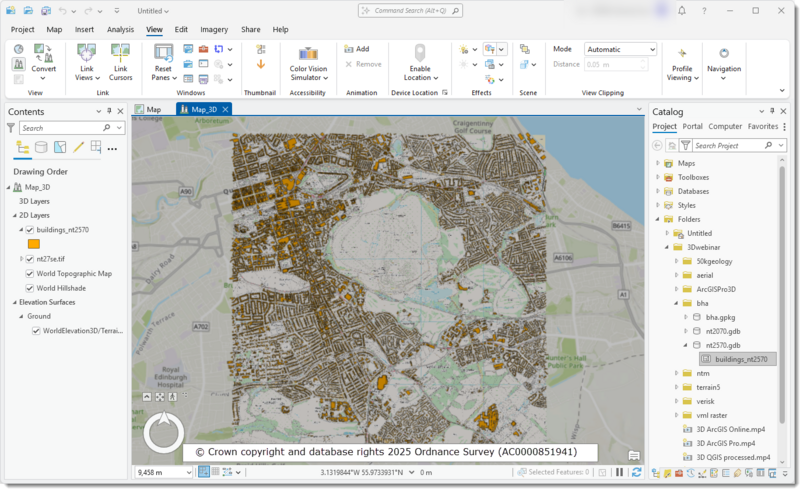Open the Insert ribbon tab
The height and width of the screenshot is (489, 800).
coord(84,30)
